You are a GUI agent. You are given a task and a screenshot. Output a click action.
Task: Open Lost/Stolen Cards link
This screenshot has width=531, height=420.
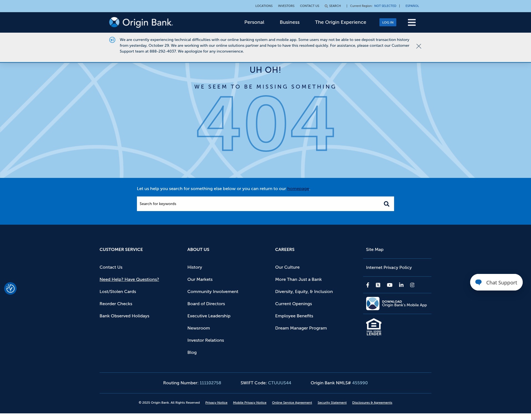[x=118, y=292]
